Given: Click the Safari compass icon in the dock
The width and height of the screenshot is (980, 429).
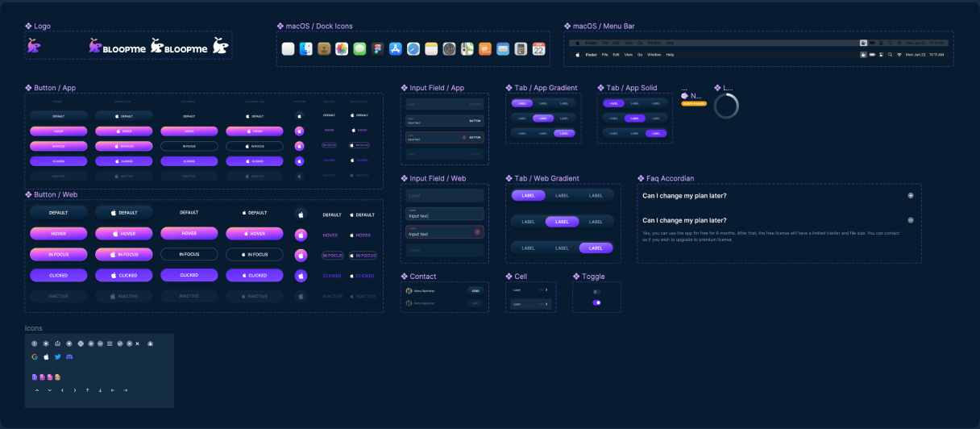Looking at the screenshot, I should pos(413,49).
